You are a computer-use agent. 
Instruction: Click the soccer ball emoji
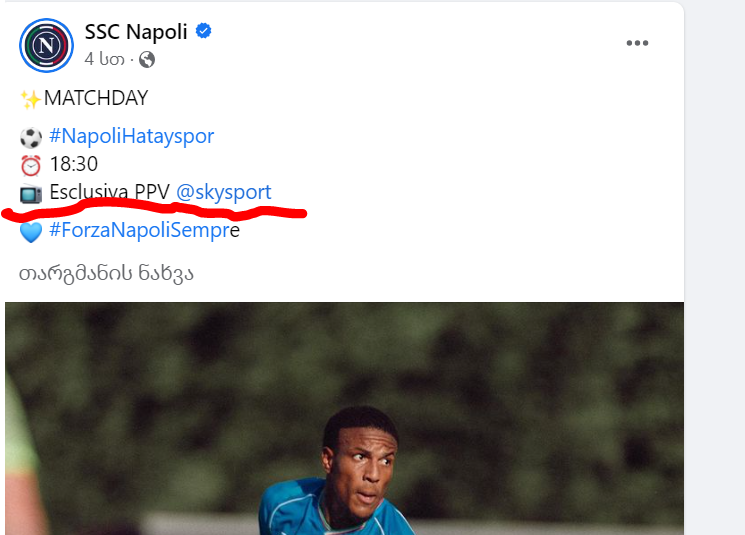point(30,136)
